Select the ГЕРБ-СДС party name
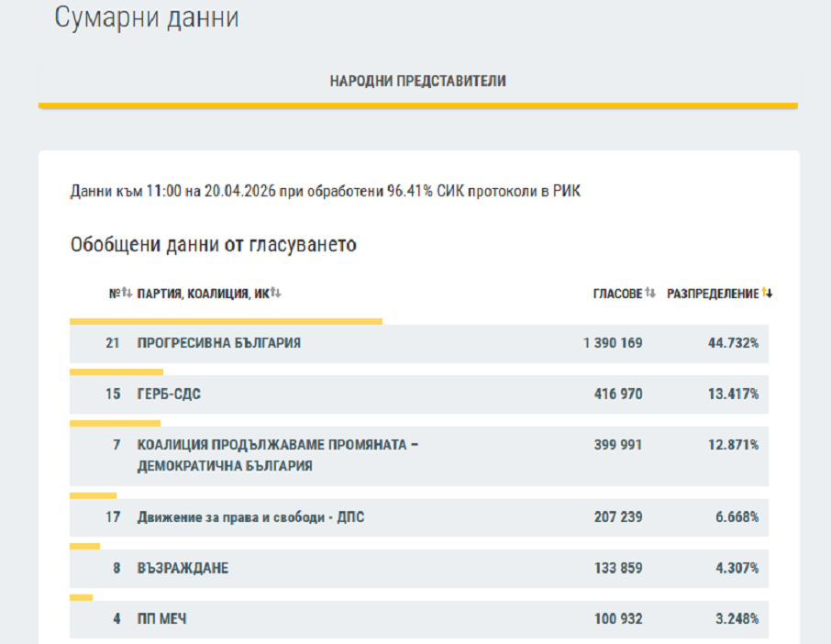This screenshot has width=831, height=644. 169,394
